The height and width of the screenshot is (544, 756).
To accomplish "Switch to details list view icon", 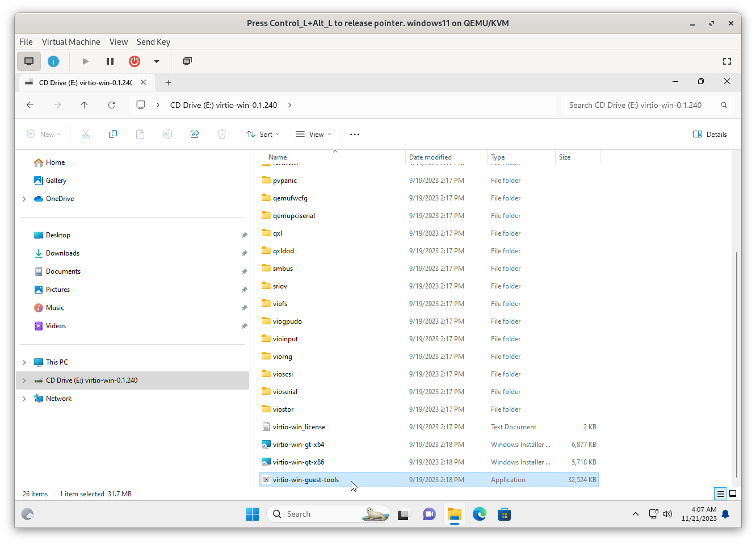I will click(720, 494).
